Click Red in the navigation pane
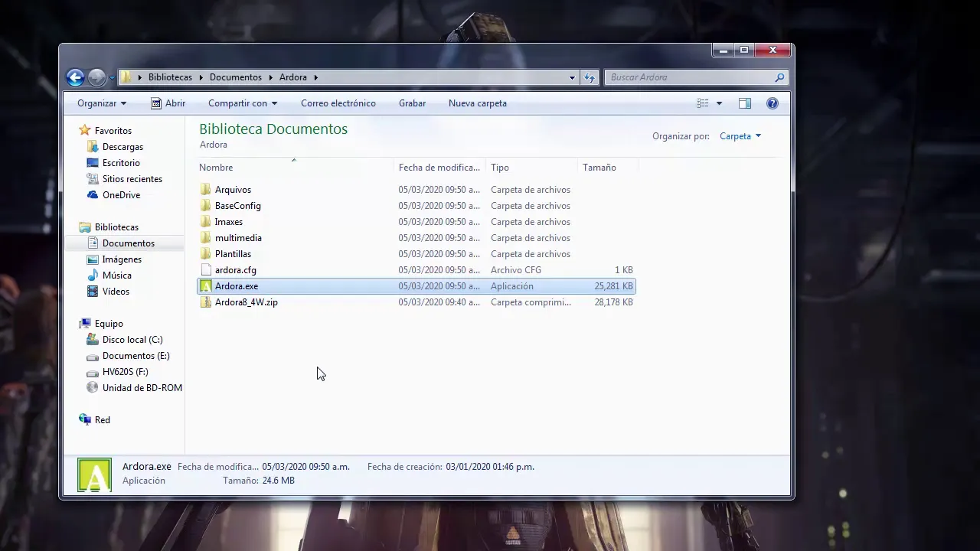Screen dimensions: 980x551 (103, 420)
